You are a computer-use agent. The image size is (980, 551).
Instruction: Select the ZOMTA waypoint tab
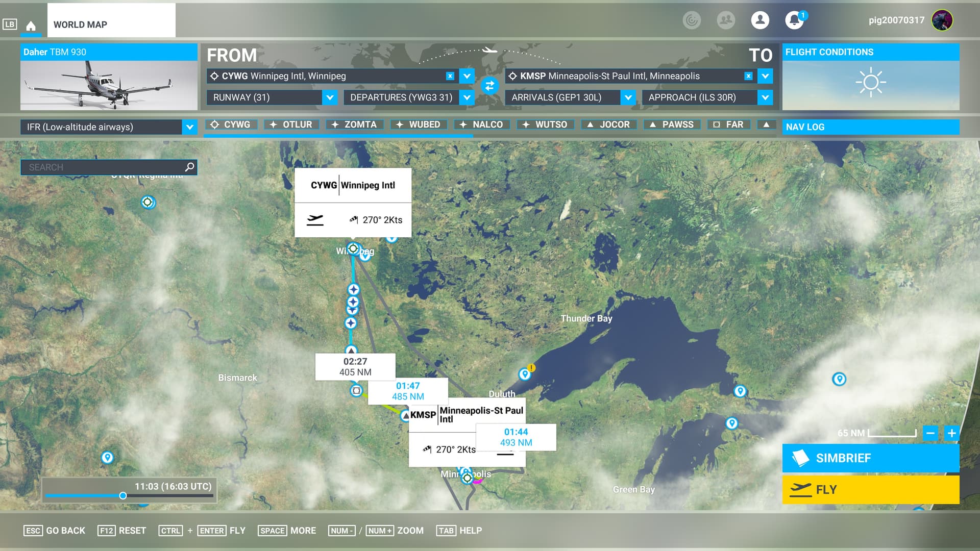click(x=355, y=124)
